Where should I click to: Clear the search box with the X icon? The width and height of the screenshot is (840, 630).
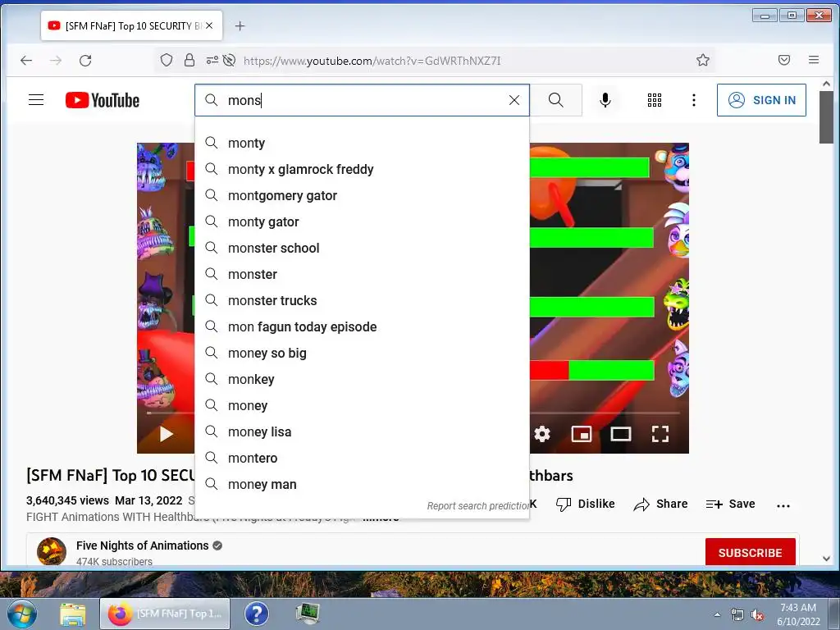point(514,100)
